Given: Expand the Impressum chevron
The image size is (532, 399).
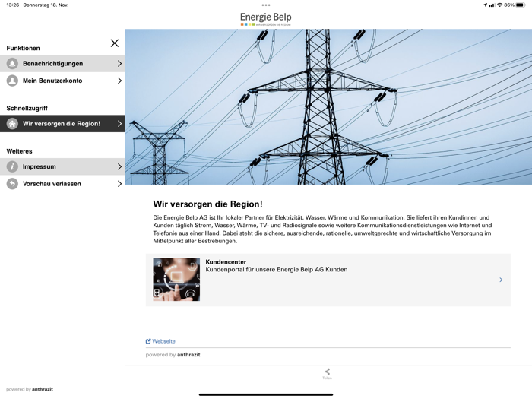Looking at the screenshot, I should 119,166.
